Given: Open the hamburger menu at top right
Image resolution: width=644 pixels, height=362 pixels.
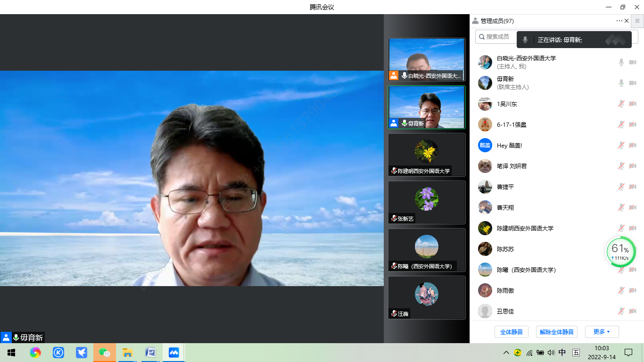Looking at the screenshot, I should point(637,21).
